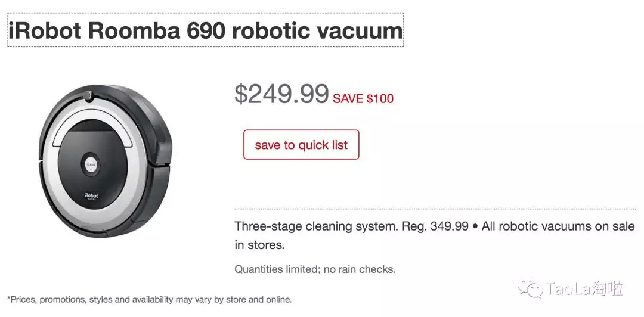Open the iRobot Roomba 690 title link
This screenshot has height=317, width=644.
click(x=205, y=30)
